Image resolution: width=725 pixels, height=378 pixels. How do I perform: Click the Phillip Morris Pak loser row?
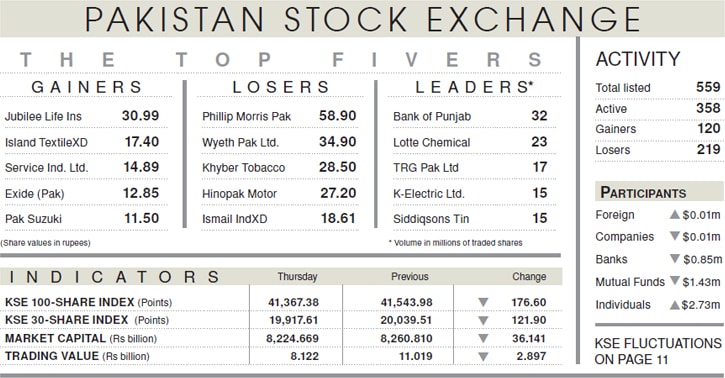coord(279,116)
